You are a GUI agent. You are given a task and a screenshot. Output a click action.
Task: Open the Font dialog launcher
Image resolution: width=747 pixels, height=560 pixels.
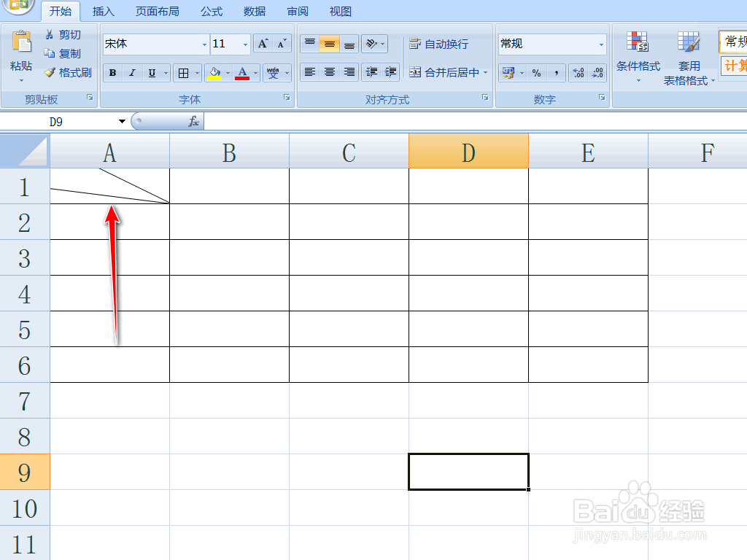pyautogui.click(x=287, y=97)
